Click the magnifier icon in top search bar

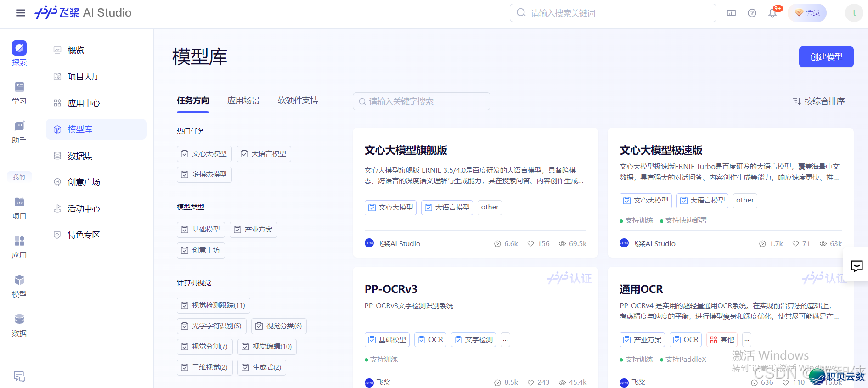click(521, 13)
